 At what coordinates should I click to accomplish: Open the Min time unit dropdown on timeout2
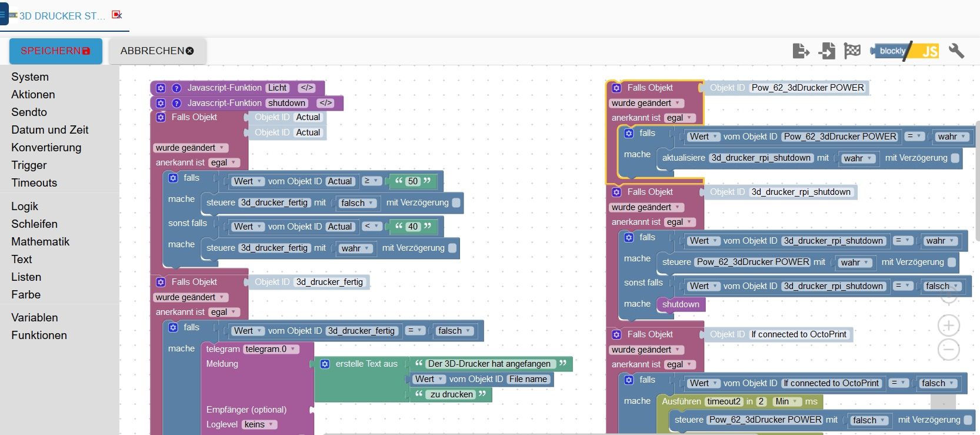tap(787, 401)
